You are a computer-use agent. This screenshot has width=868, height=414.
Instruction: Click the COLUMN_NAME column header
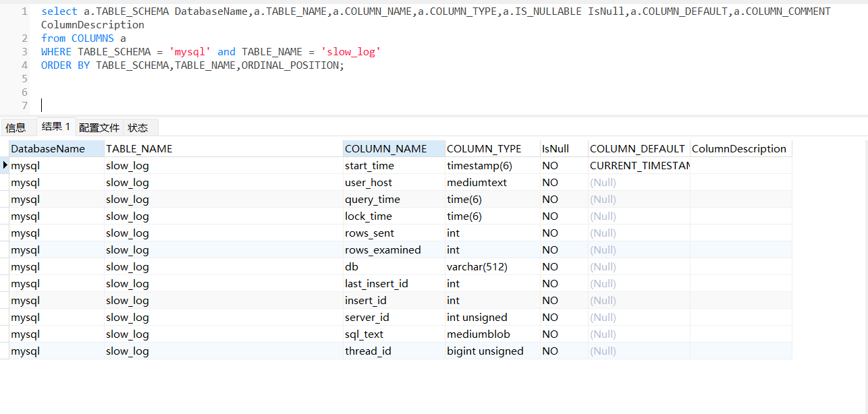coord(394,148)
